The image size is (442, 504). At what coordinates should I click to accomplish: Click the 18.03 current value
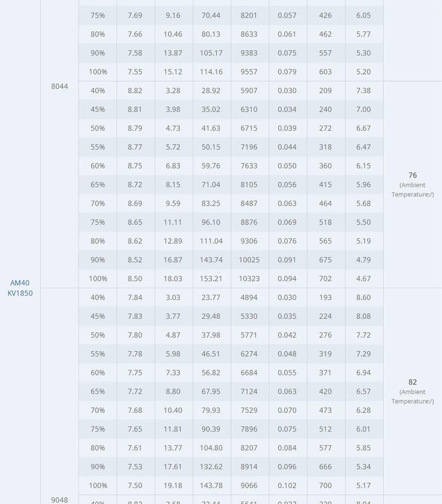[x=173, y=279]
